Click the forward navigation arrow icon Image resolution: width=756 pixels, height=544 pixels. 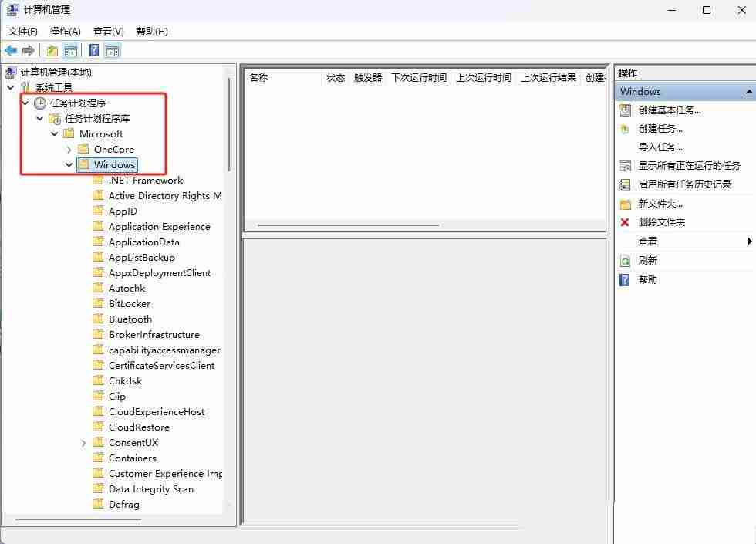coord(29,49)
